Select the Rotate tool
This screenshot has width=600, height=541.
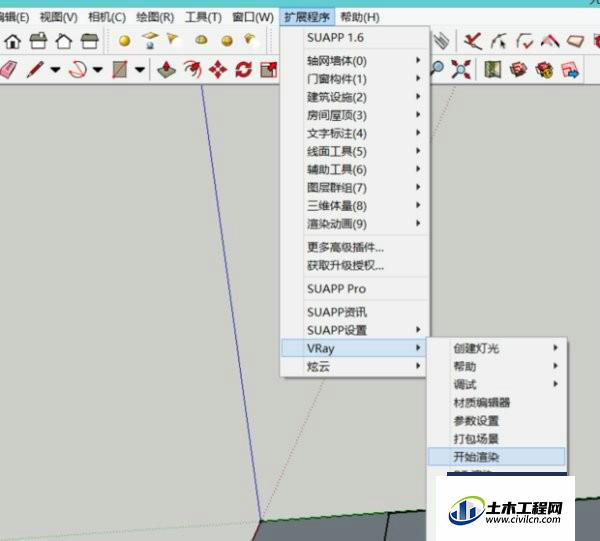pyautogui.click(x=244, y=70)
